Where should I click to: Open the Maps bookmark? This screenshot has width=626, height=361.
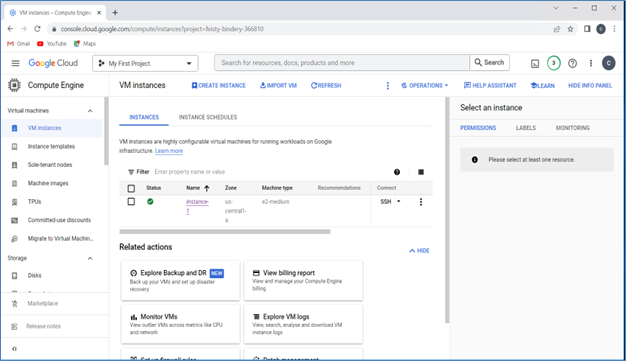(x=85, y=44)
